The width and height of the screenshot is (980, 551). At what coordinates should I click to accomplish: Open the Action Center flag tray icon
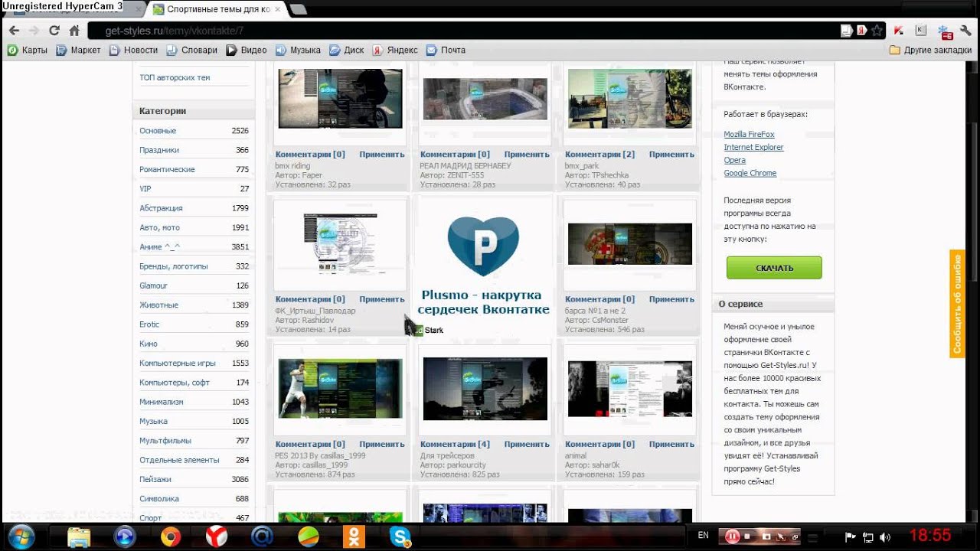[x=850, y=536]
